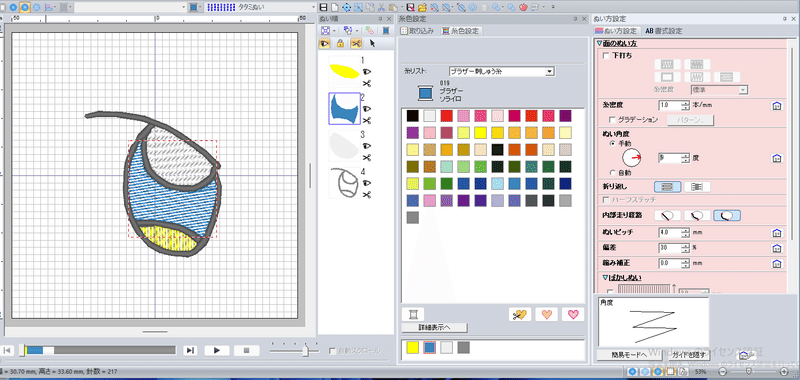Viewport: 800px width, 380px height.
Task: Click the paste clipboard icon
Action: [392, 7]
